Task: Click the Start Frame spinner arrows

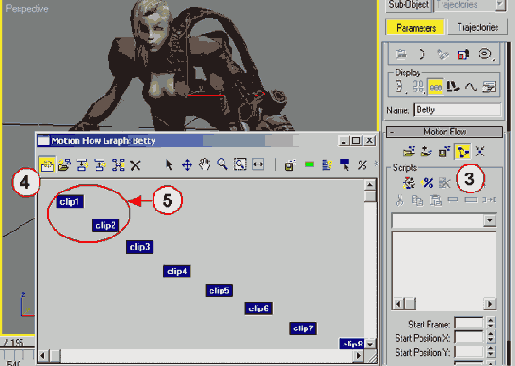Action: [x=490, y=323]
